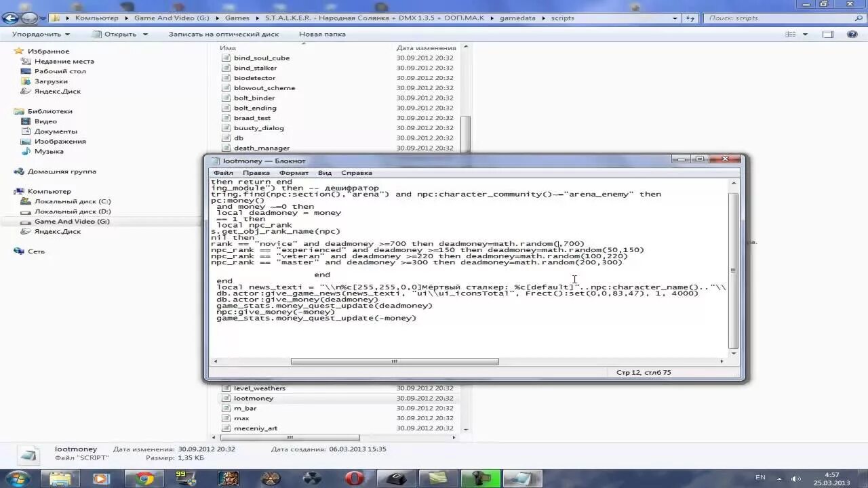Open the S.T.A.L.K.E.R. radiation icon on taskbar
Image resolution: width=868 pixels, height=488 pixels.
point(271,479)
